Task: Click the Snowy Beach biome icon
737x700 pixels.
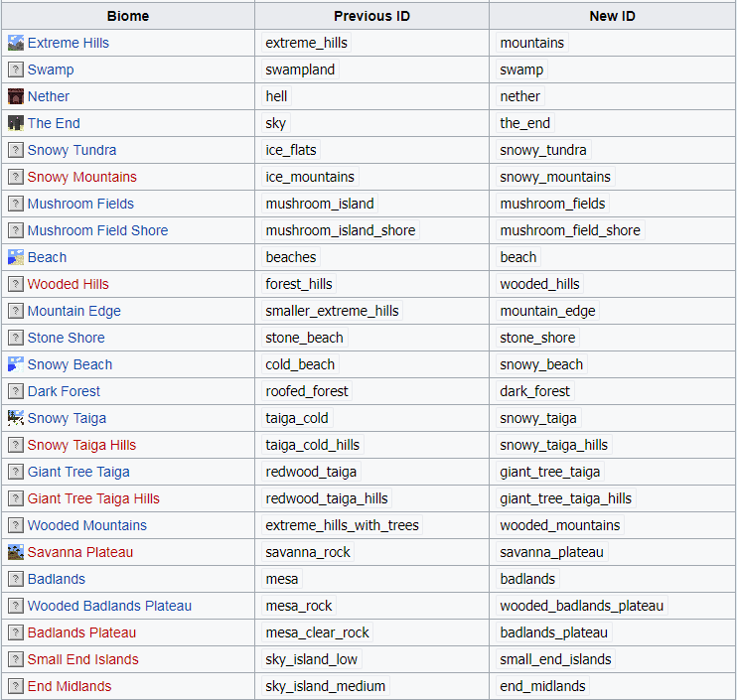Action: coord(16,364)
